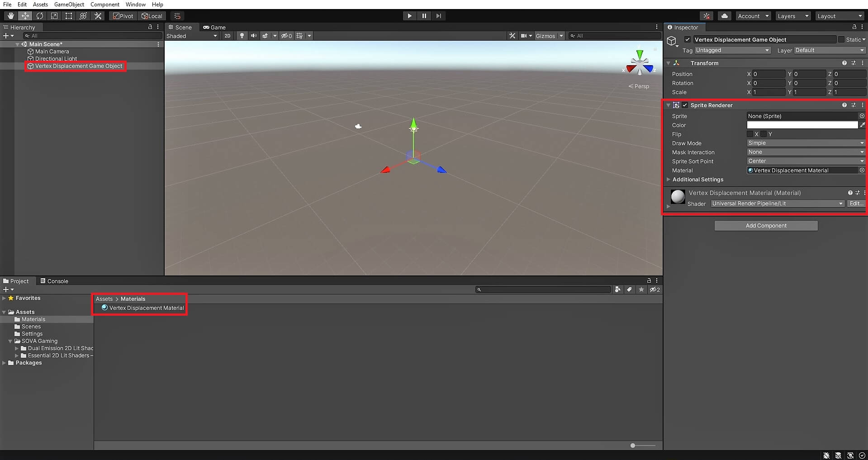Toggle scene audio icon
The image size is (868, 460).
(x=253, y=36)
